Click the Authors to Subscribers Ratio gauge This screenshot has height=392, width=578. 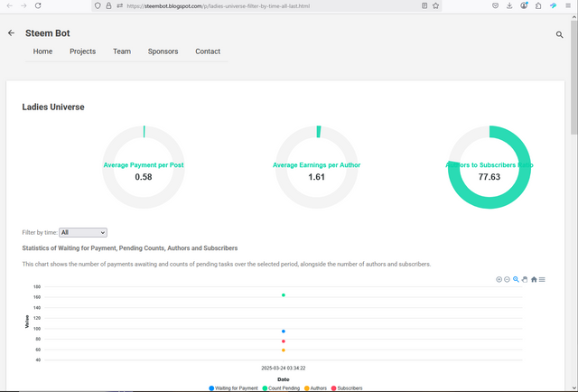(x=489, y=167)
